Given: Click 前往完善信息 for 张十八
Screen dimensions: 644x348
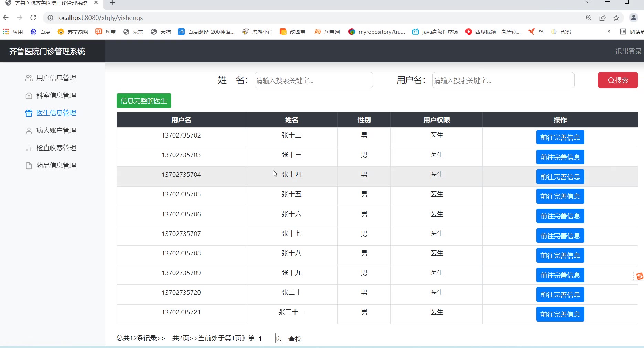Looking at the screenshot, I should click(x=560, y=255).
